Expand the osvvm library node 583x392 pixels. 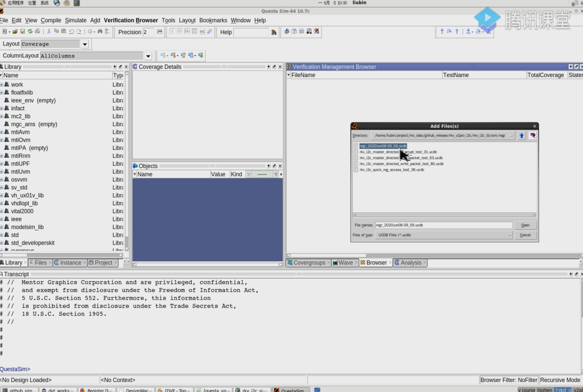pyautogui.click(x=1, y=180)
